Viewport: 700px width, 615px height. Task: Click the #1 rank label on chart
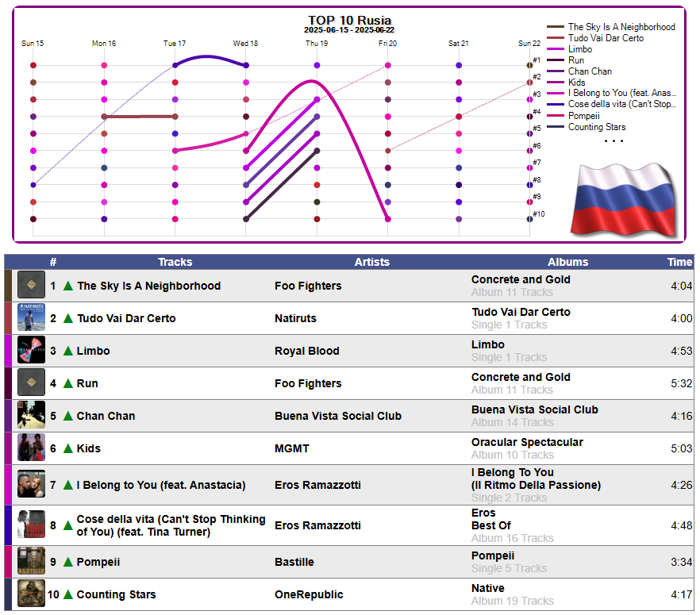(x=537, y=60)
